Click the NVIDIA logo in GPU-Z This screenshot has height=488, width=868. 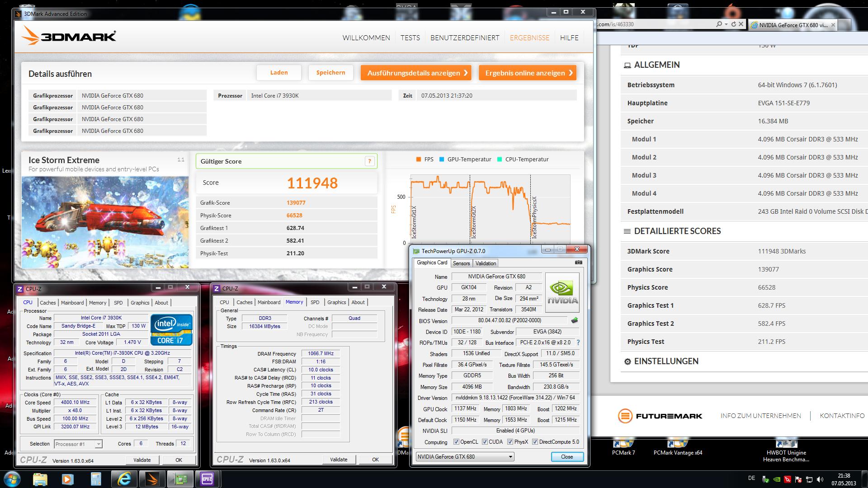point(562,292)
